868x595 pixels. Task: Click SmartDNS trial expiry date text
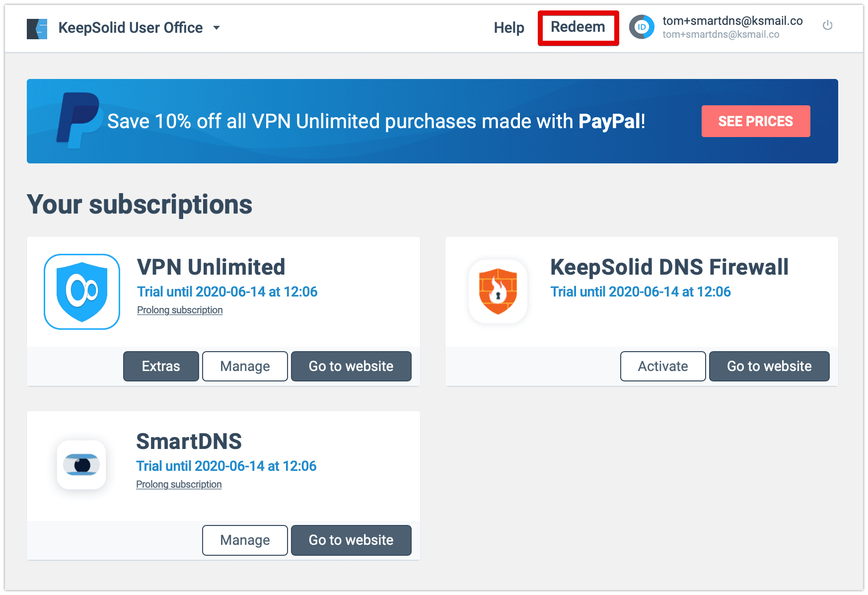[226, 466]
